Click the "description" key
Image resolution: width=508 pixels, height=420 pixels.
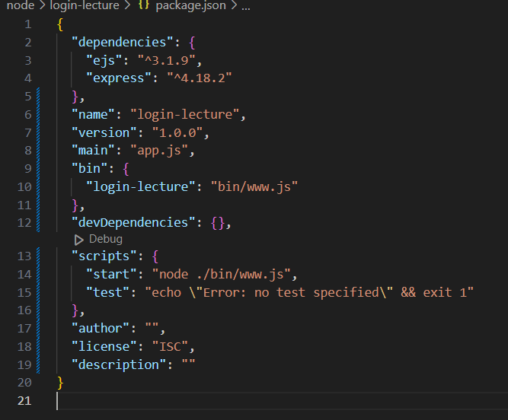pyautogui.click(x=119, y=364)
